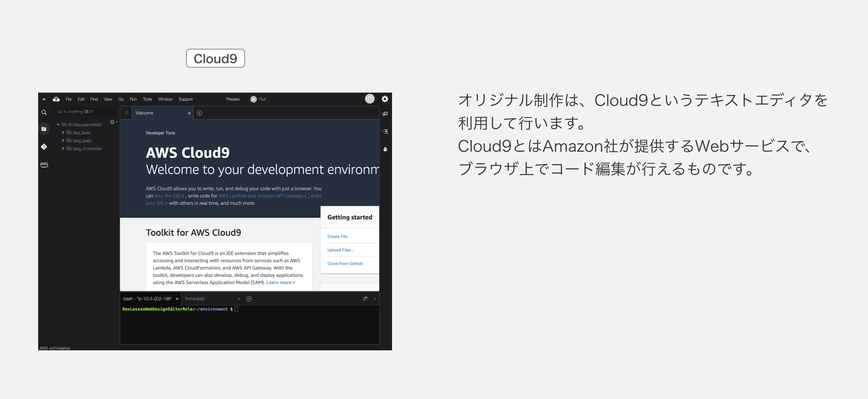
Task: Close the bash terminal tab
Action: 177,299
